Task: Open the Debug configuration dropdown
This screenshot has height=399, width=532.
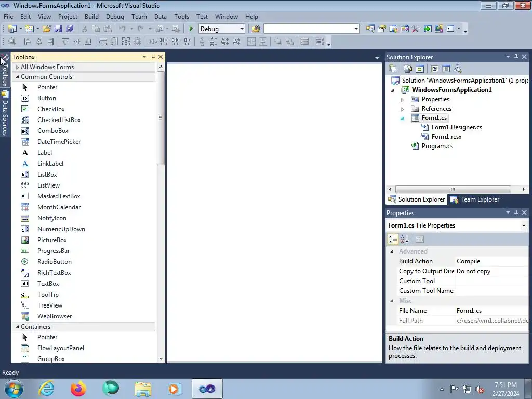Action: (x=242, y=29)
